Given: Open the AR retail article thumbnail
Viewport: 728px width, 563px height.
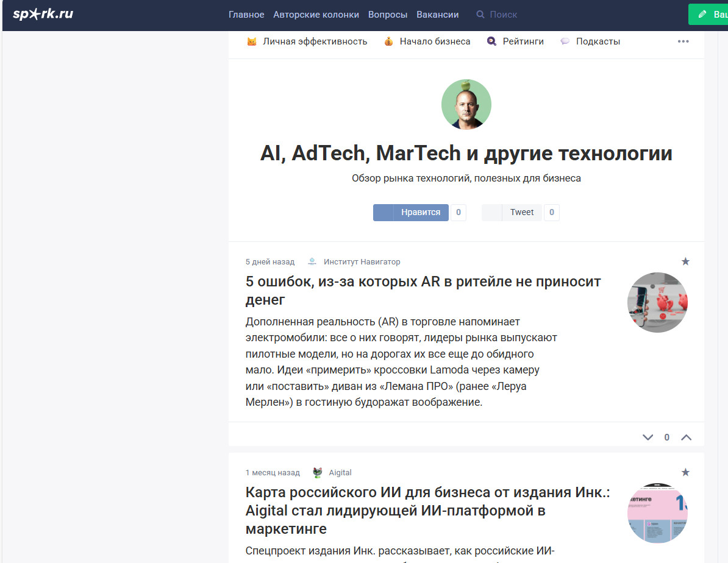Looking at the screenshot, I should pyautogui.click(x=657, y=302).
